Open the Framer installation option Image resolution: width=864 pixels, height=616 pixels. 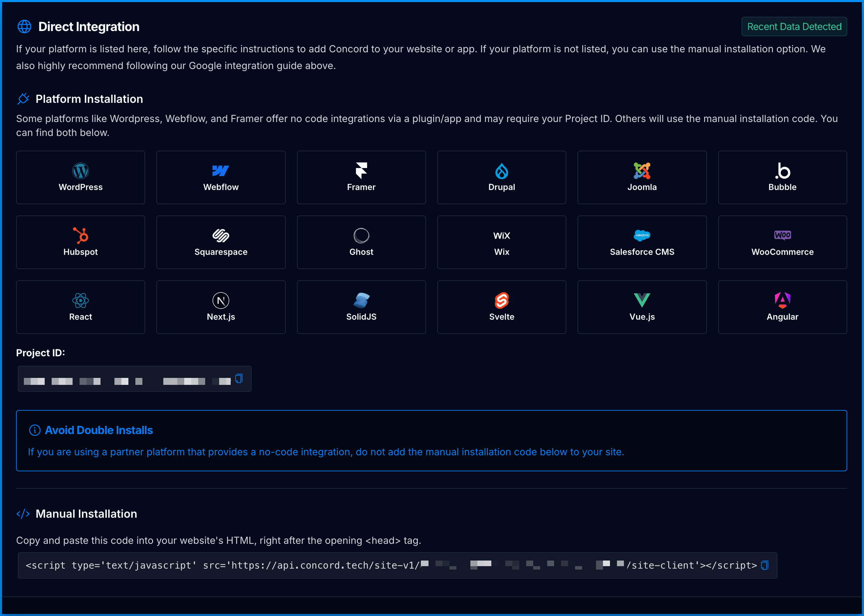click(361, 177)
